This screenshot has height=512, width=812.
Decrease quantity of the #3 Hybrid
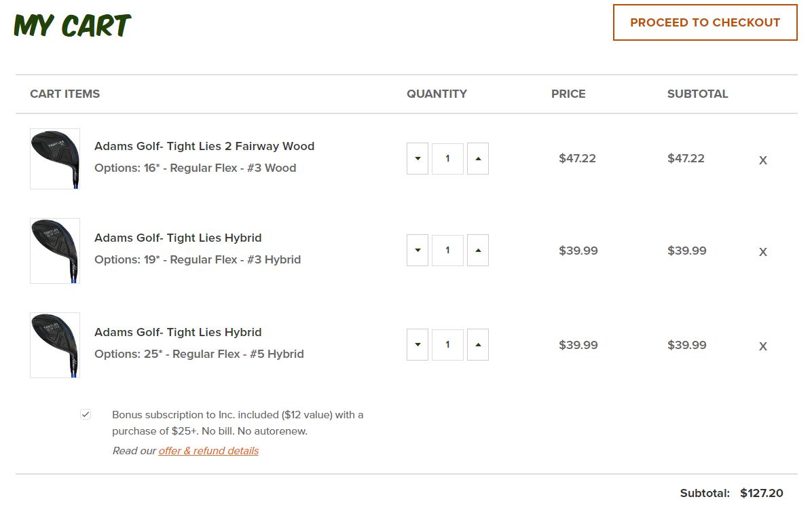pyautogui.click(x=418, y=250)
